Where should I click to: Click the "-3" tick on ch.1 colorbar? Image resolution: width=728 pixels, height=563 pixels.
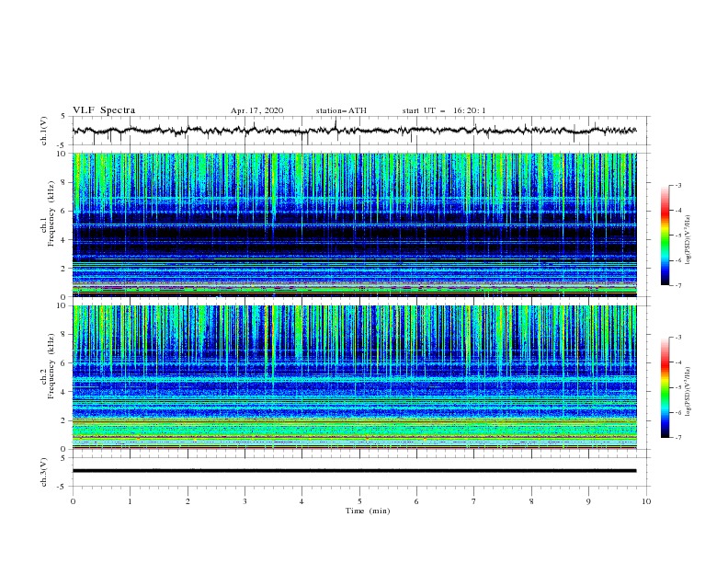coord(678,185)
